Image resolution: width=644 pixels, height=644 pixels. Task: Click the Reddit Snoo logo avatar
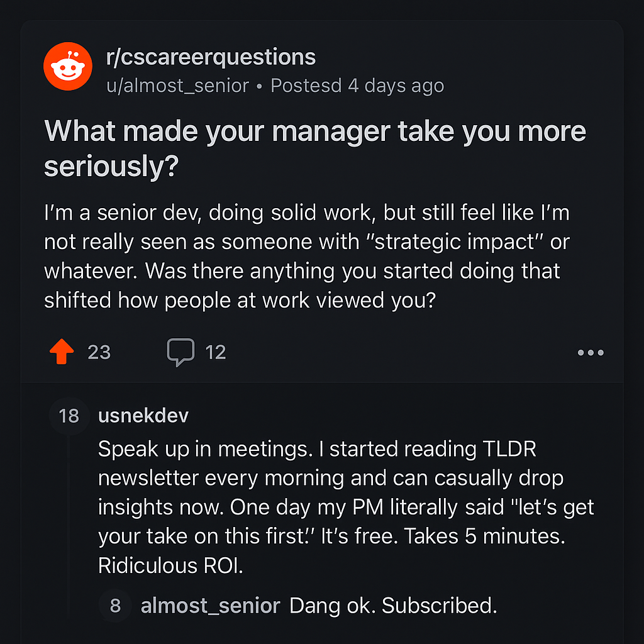tap(68, 66)
